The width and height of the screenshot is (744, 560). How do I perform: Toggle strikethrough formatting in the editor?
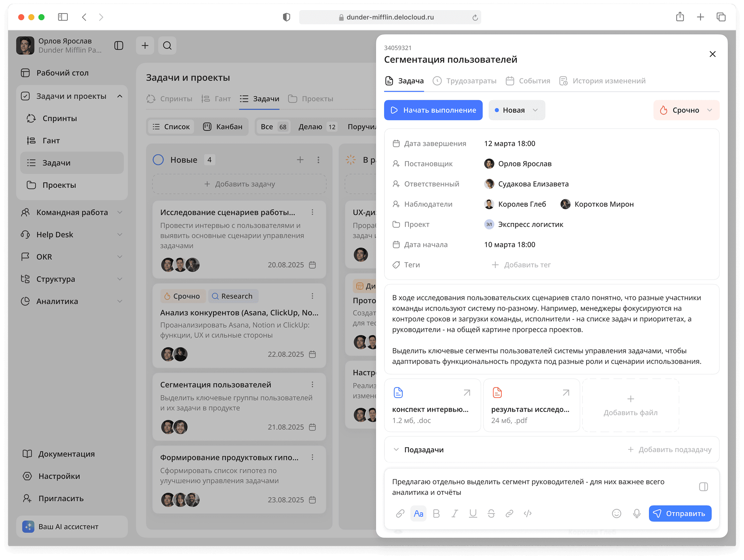pos(491,514)
